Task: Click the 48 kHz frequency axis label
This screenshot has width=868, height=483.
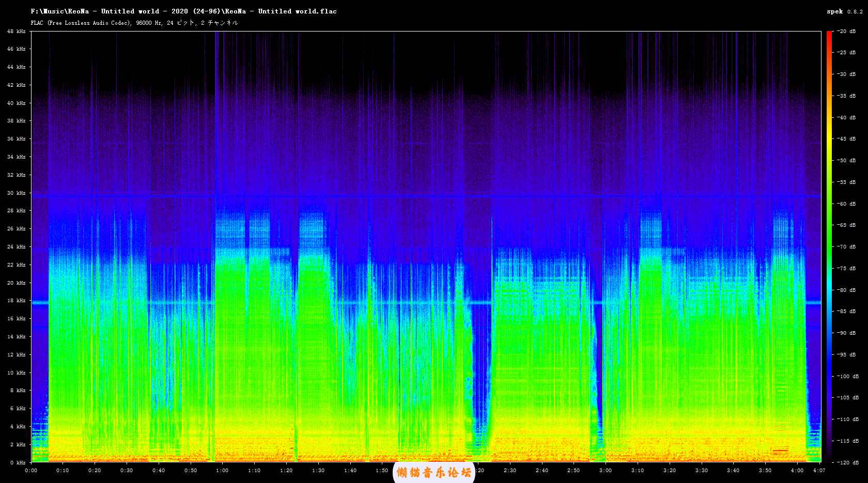Action: (x=16, y=31)
